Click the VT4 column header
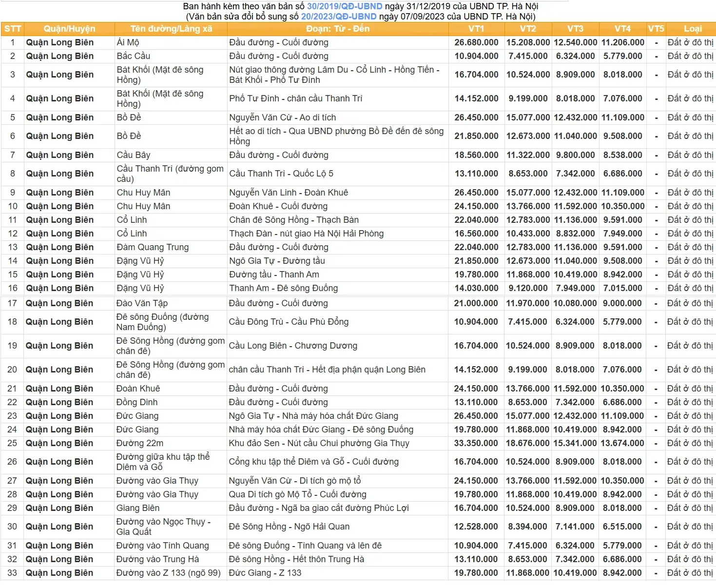This screenshot has width=716, height=588. coord(622,29)
